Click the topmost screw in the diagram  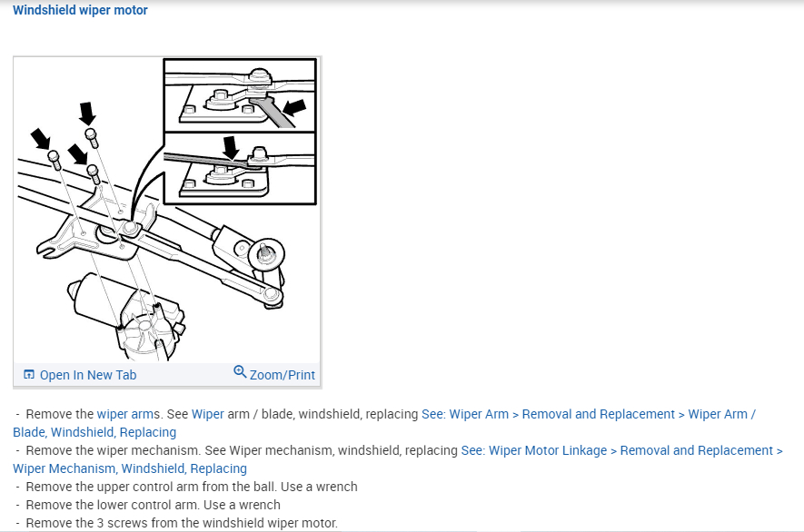91,137
